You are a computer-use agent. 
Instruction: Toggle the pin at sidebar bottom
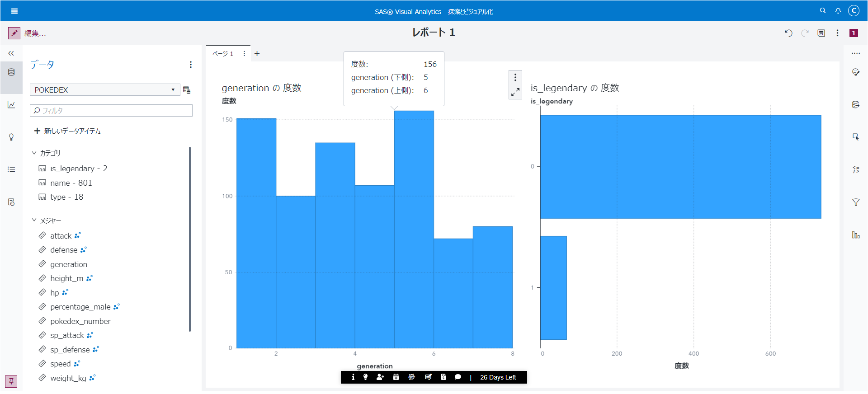click(11, 381)
